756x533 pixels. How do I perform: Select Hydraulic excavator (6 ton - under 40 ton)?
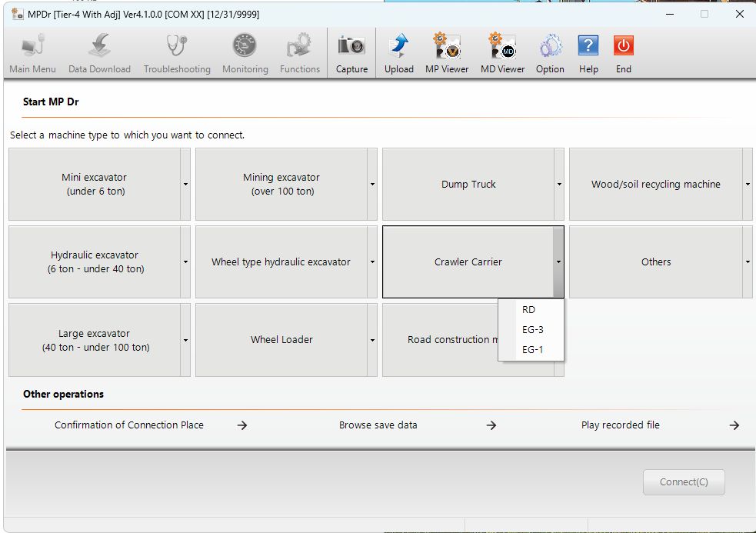tap(95, 262)
